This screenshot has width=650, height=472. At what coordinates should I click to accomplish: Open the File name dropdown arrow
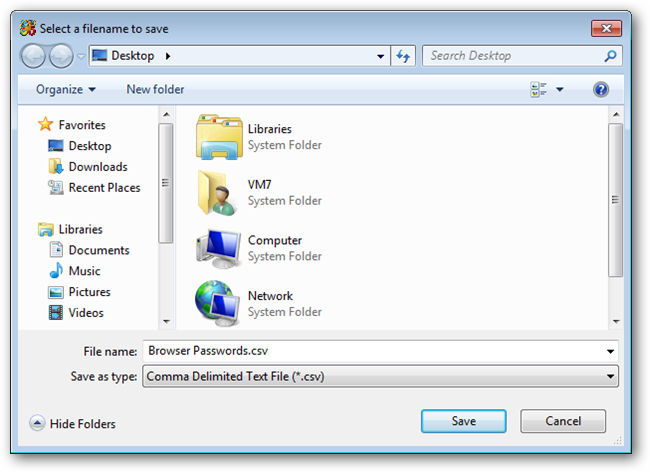[610, 351]
